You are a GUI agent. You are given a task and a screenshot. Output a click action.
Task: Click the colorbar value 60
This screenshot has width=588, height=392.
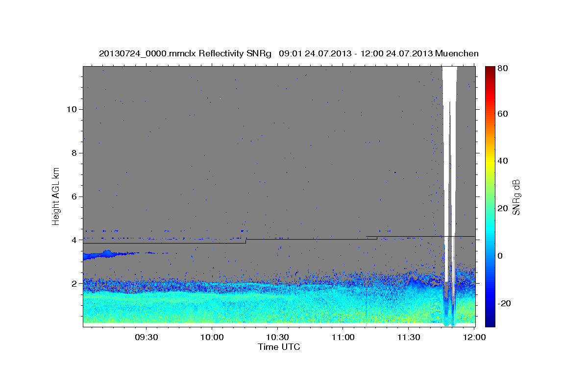[x=504, y=114]
